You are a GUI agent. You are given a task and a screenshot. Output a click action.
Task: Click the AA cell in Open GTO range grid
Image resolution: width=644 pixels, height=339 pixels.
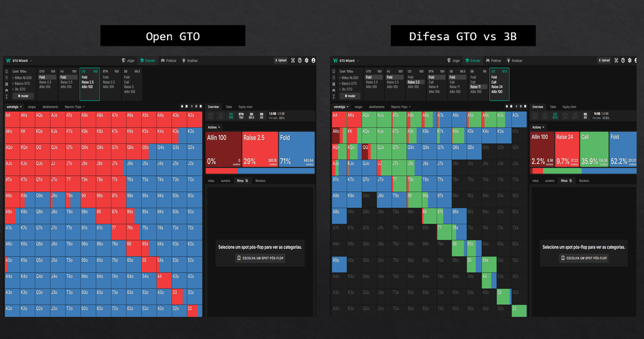[12, 119]
